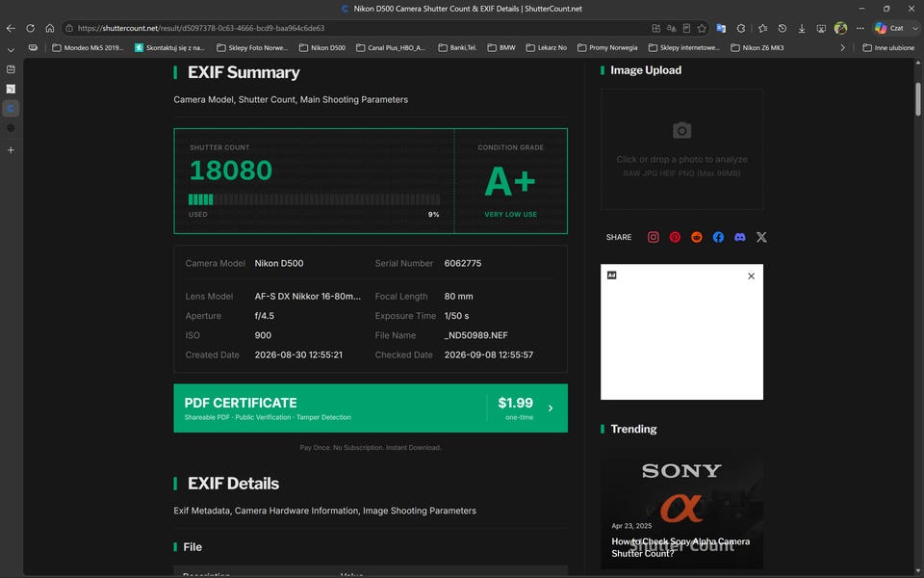The height and width of the screenshot is (578, 924).
Task: Open the tab actions icon on the favorites bar
Action: [x=33, y=48]
